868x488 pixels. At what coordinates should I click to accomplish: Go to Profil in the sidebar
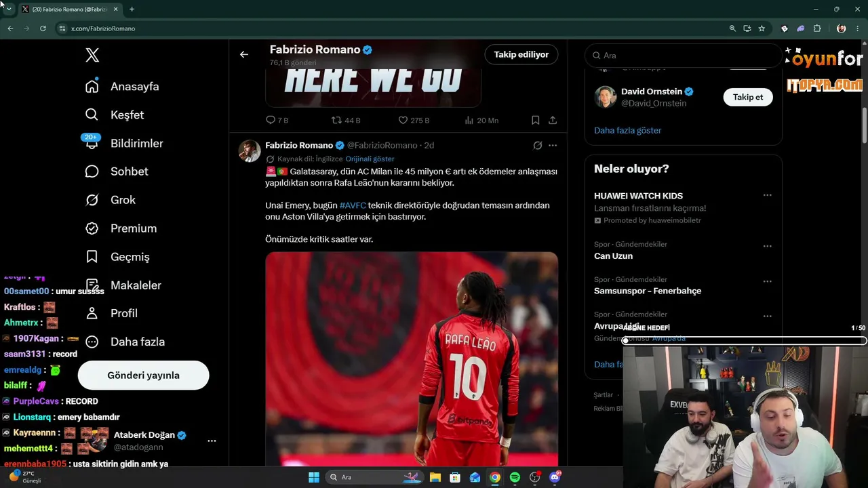[111, 313]
